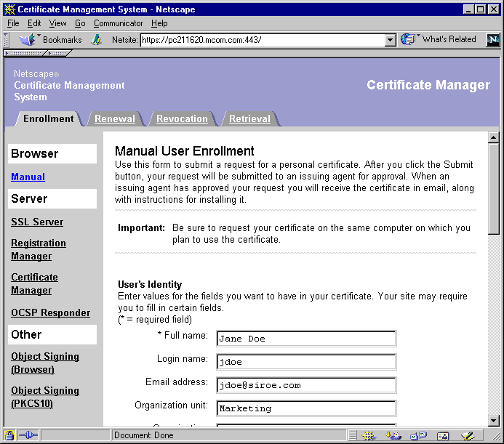Click the Bookmarks label in toolbar
The height and width of the screenshot is (444, 504).
[x=63, y=40]
